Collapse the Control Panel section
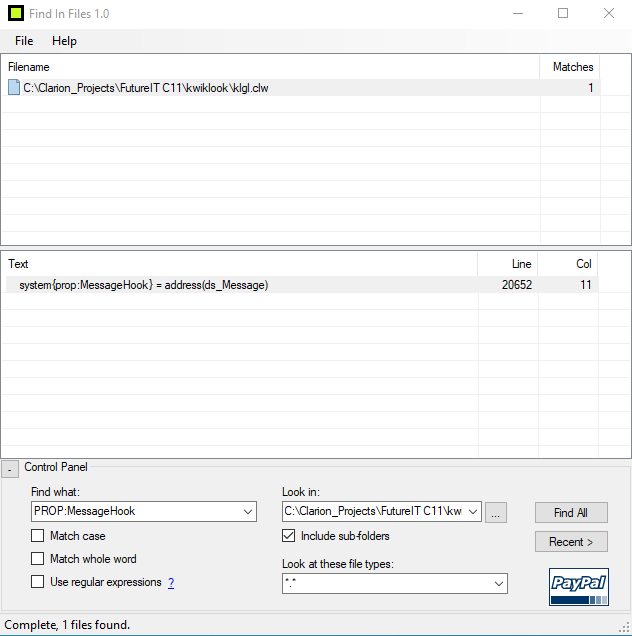Viewport: 632px width, 636px height. (9, 468)
